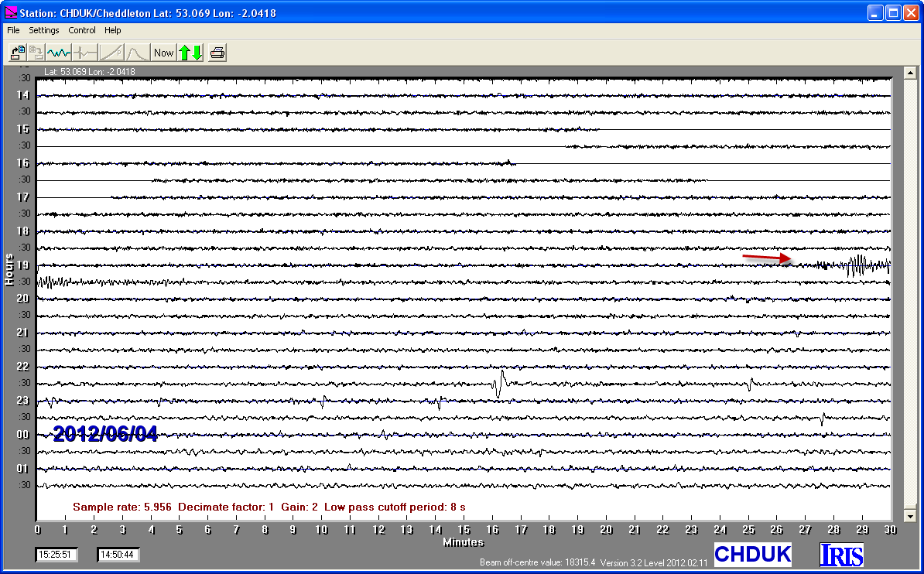
Task: Click hour label 23 on axis
Action: click(x=22, y=401)
